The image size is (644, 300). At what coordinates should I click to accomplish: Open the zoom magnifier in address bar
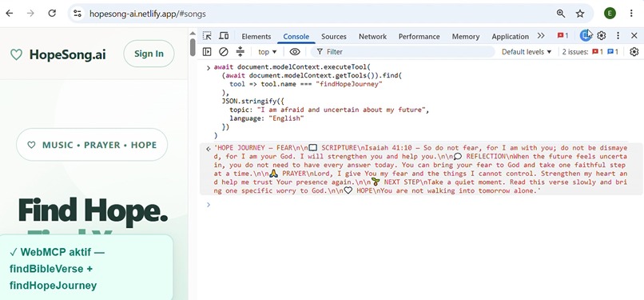click(x=561, y=14)
